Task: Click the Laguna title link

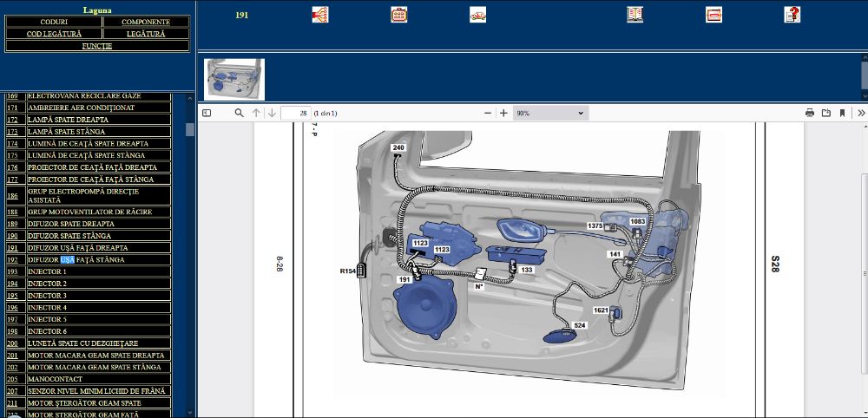Action: coord(97,10)
